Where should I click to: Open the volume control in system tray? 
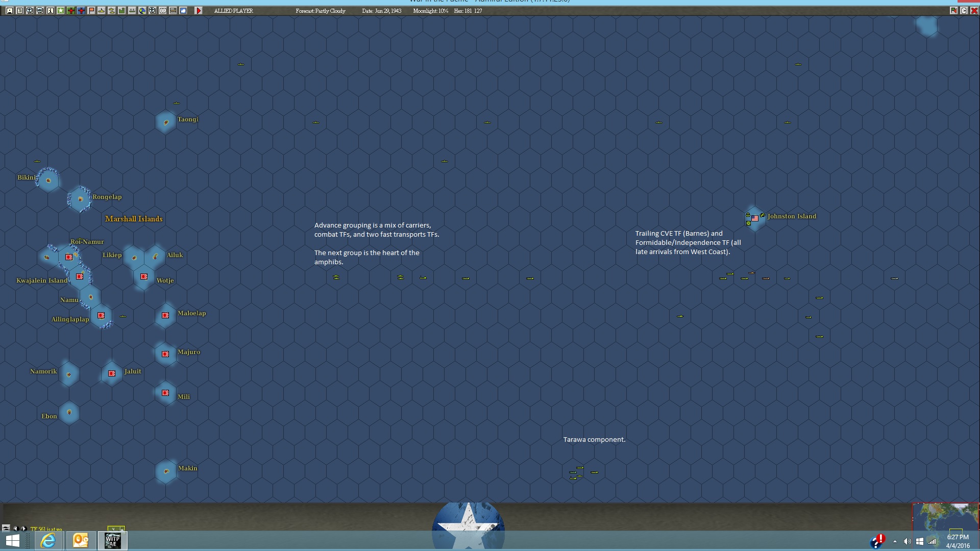click(907, 541)
